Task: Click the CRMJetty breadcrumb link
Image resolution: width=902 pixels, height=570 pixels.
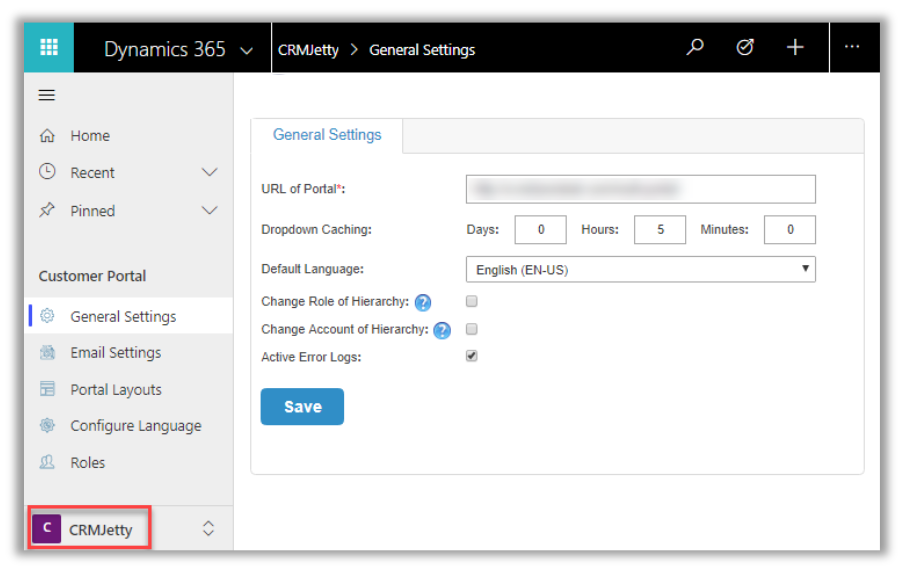Action: (x=308, y=50)
